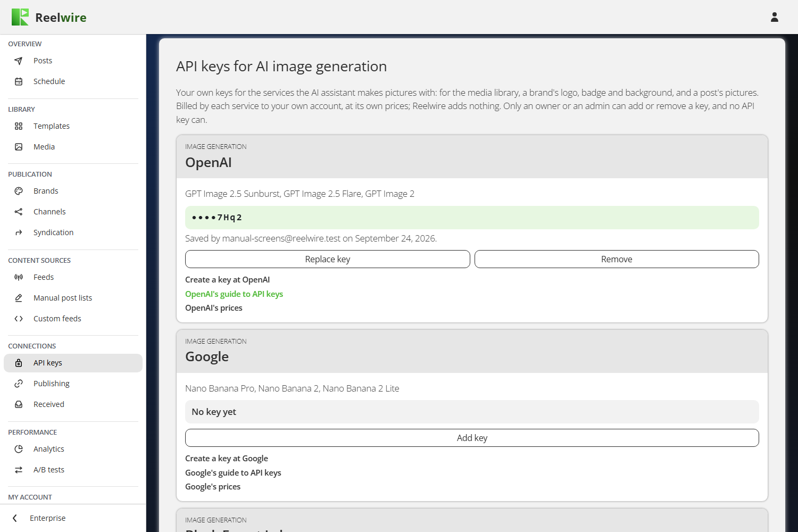The height and width of the screenshot is (532, 798).
Task: View Analytics page
Action: (73, 449)
